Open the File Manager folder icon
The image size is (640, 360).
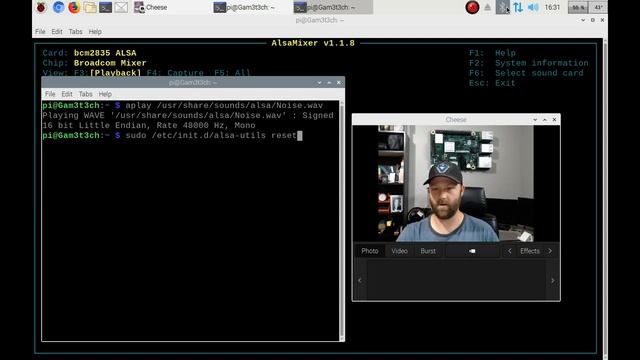90,7
